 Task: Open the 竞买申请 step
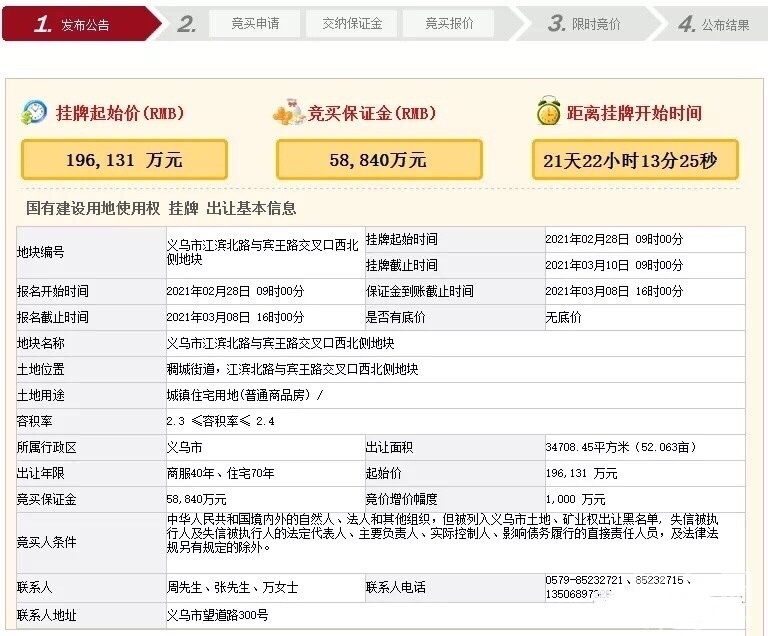255,24
